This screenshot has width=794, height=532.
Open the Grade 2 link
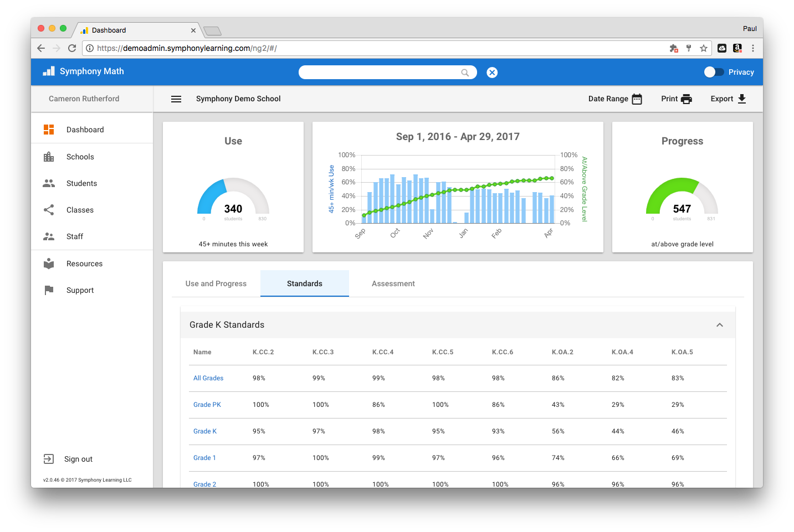pos(205,484)
